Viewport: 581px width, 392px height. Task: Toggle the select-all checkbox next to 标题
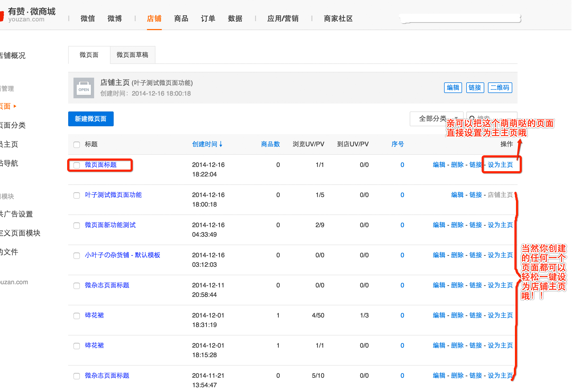[77, 144]
